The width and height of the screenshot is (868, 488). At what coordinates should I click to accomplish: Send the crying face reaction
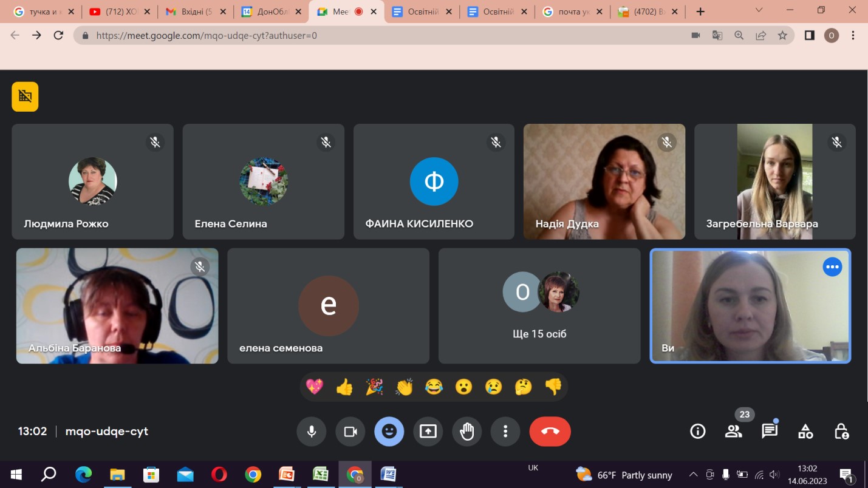[493, 387]
